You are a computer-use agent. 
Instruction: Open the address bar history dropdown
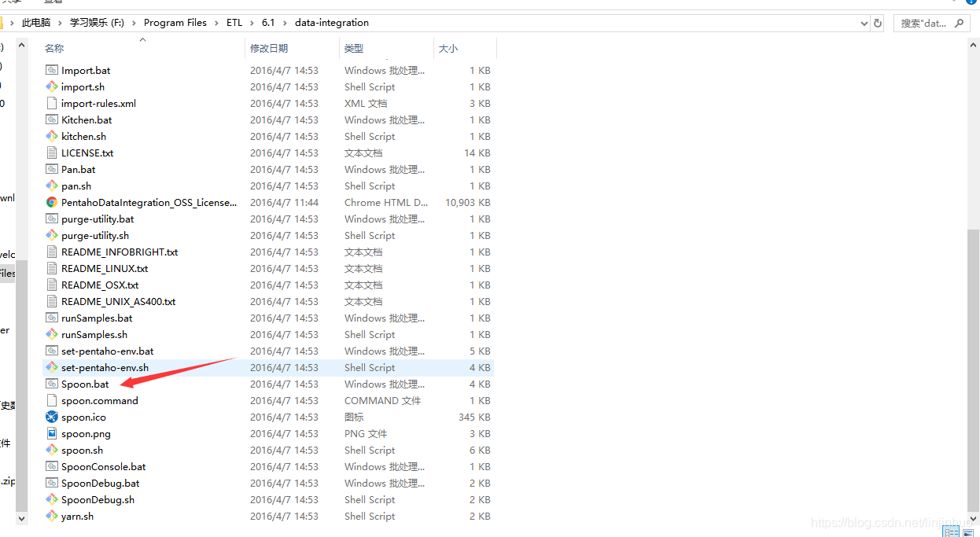click(864, 24)
